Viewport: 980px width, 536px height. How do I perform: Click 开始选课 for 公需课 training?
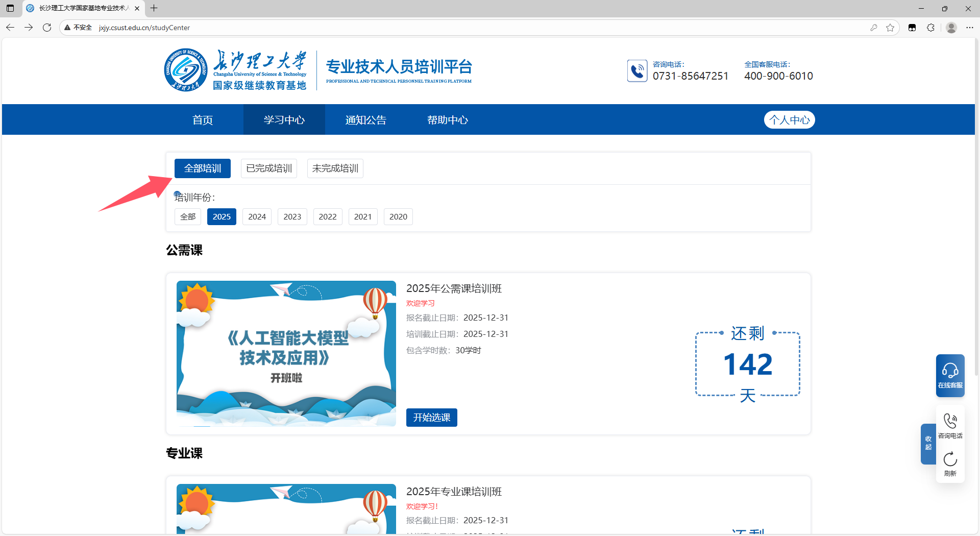point(431,418)
